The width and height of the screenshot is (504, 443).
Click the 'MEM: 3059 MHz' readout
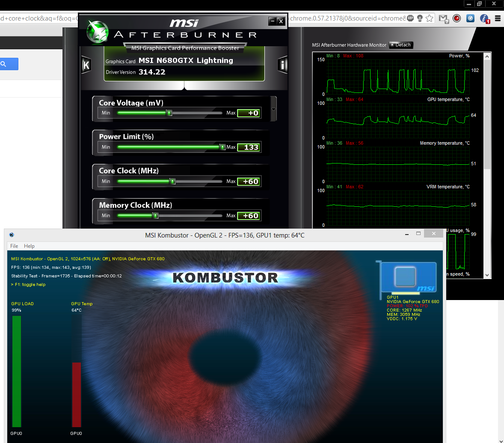click(403, 315)
